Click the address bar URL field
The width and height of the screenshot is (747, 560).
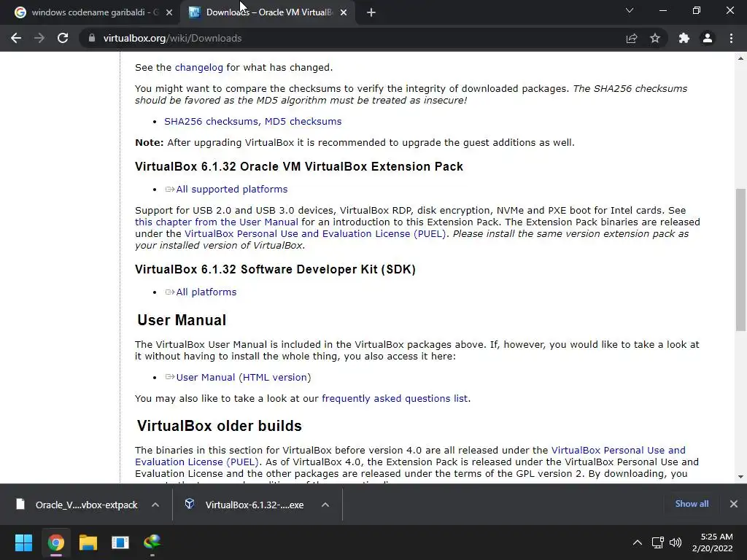point(352,38)
